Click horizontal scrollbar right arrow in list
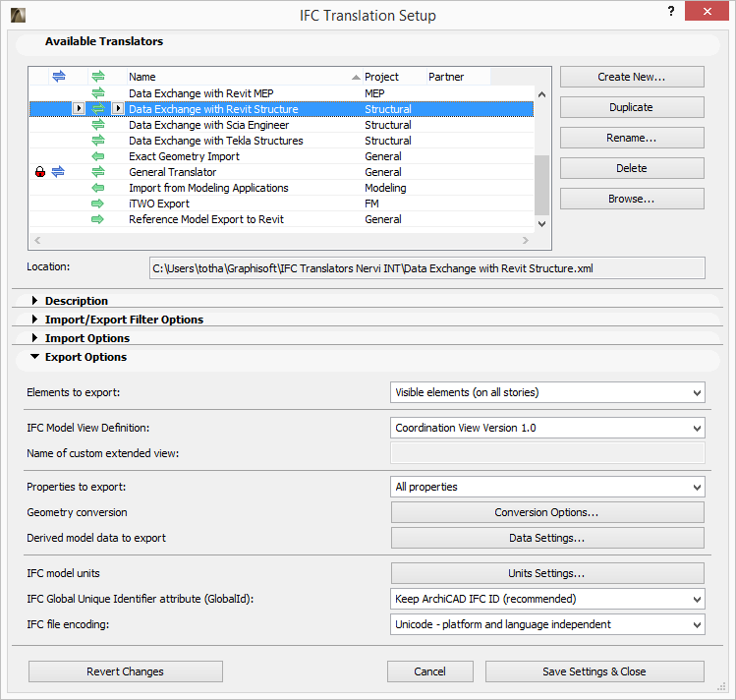Screen dimensions: 736x700 coord(526,240)
